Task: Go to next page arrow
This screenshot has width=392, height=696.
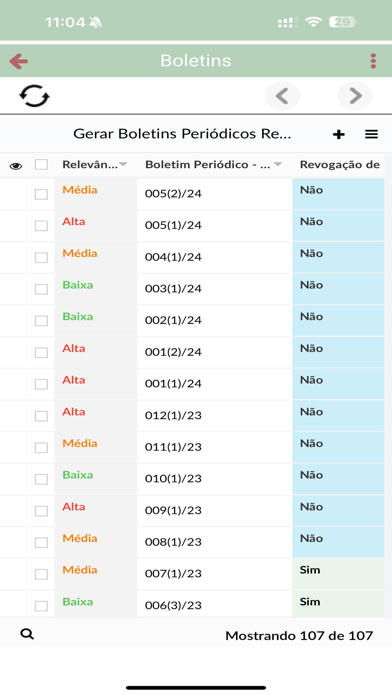Action: [355, 96]
